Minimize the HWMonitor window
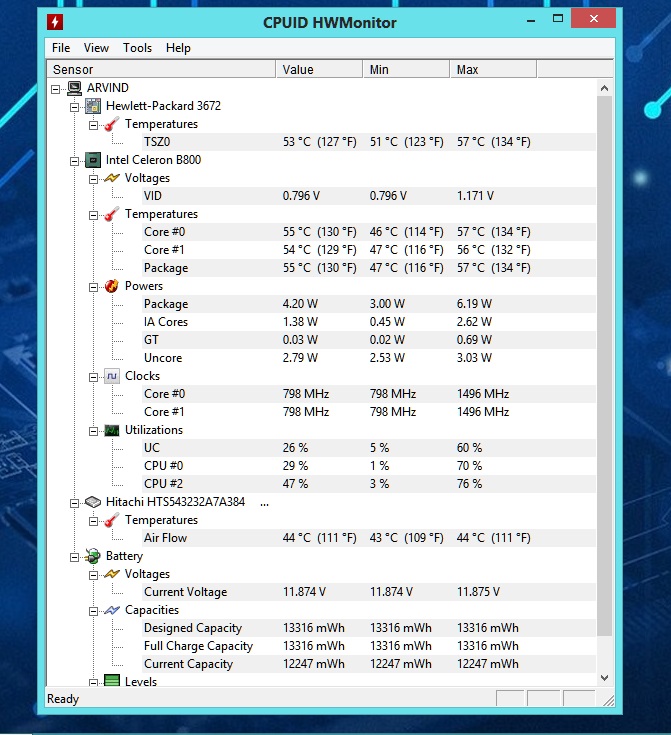This screenshot has width=671, height=735. click(x=531, y=21)
